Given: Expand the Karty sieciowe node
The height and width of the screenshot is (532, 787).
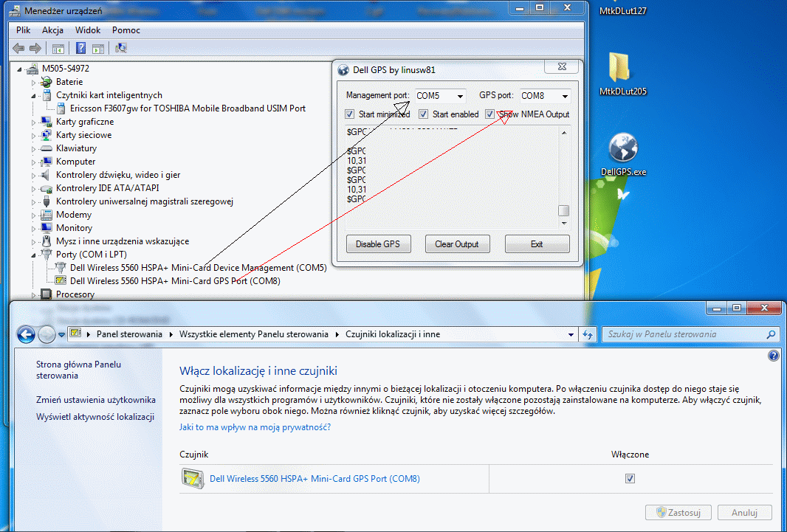Looking at the screenshot, I should point(34,135).
